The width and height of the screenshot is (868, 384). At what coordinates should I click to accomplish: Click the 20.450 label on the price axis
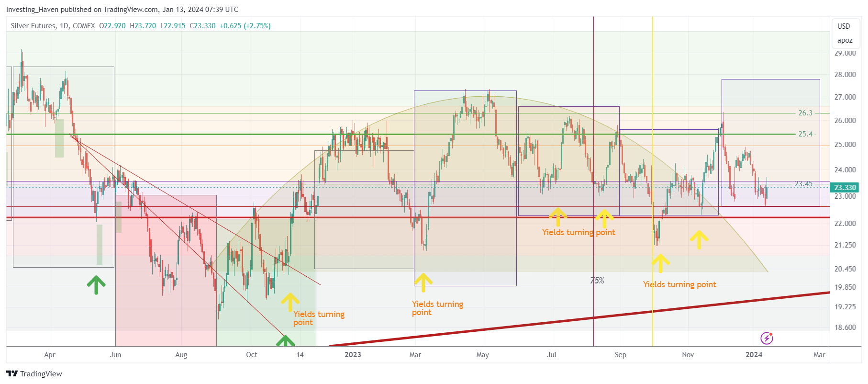845,269
